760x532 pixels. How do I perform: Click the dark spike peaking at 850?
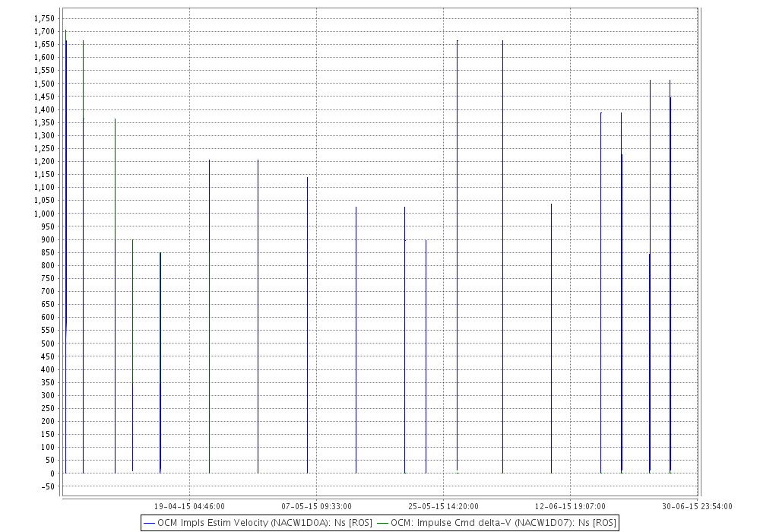click(x=160, y=363)
